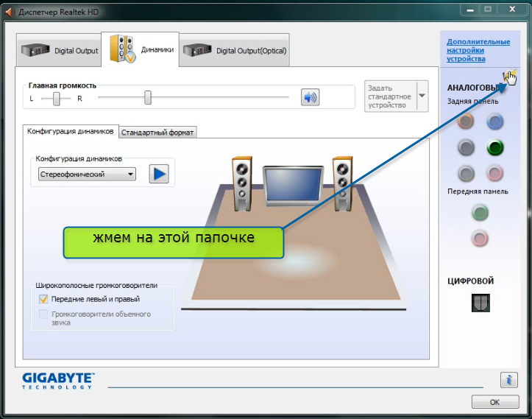Mute the main volume speaker button
This screenshot has width=532, height=419.
310,97
